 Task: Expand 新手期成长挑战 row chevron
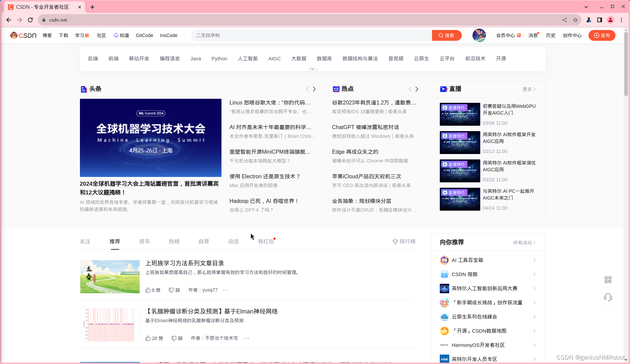point(534,303)
